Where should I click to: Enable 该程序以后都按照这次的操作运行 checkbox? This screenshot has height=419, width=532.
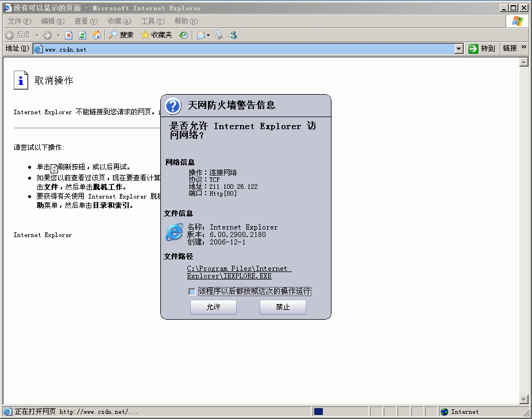tap(192, 292)
